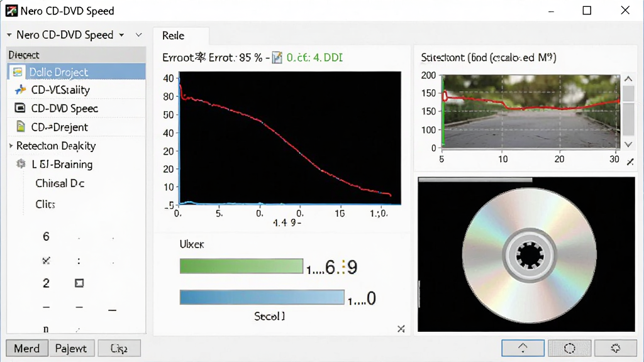Select the Dalic Droject item
The height and width of the screenshot is (362, 644).
click(x=76, y=72)
